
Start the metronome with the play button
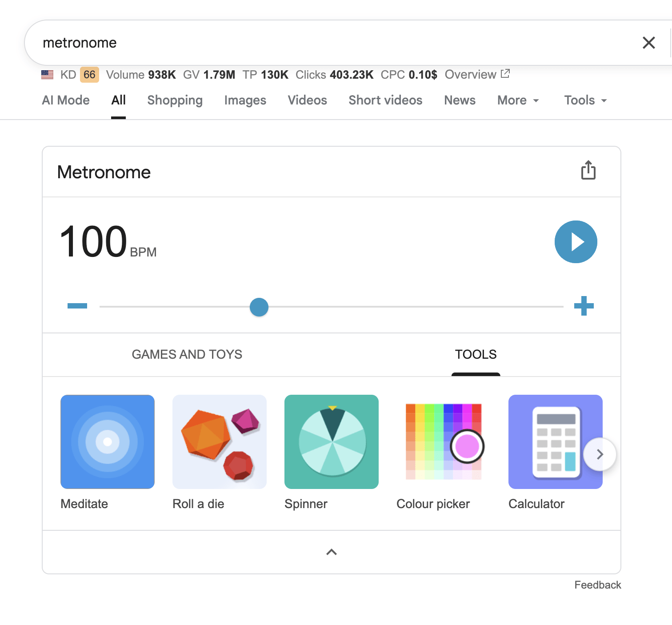(x=576, y=242)
